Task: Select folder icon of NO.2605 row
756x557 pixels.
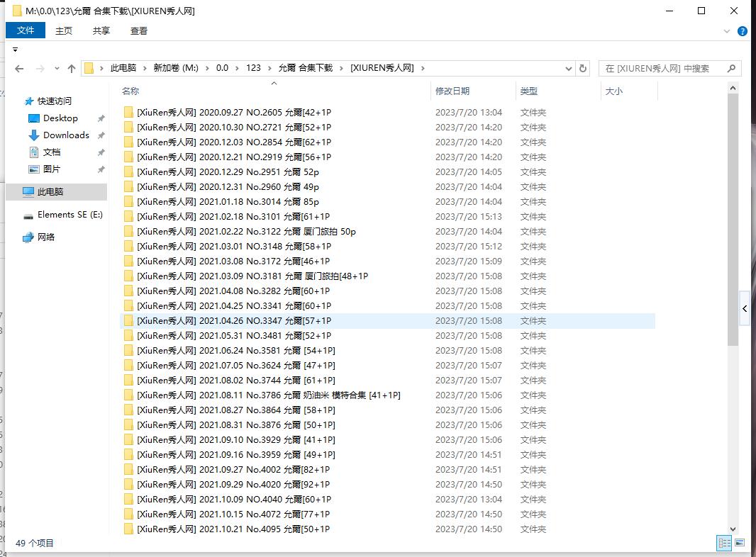Action: click(x=128, y=112)
